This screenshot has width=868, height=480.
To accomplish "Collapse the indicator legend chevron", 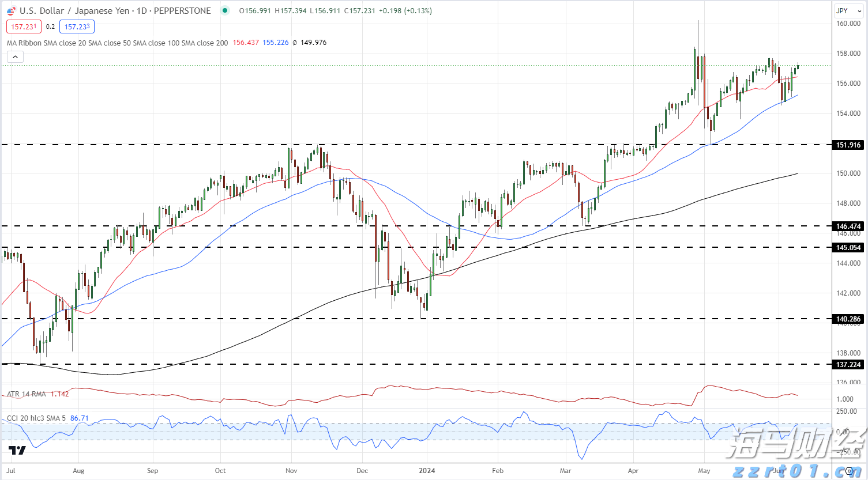I will tap(15, 56).
